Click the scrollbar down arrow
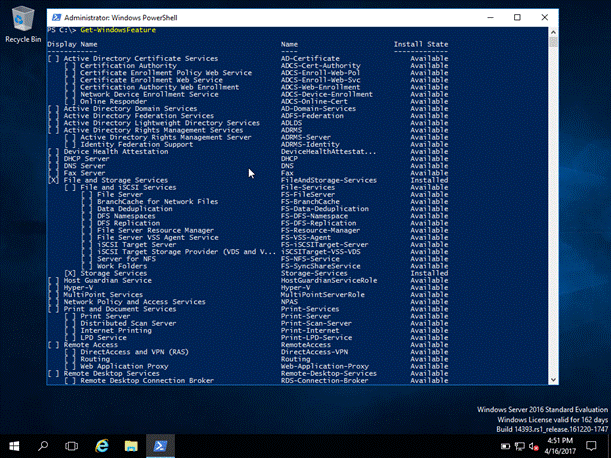 pos(553,380)
